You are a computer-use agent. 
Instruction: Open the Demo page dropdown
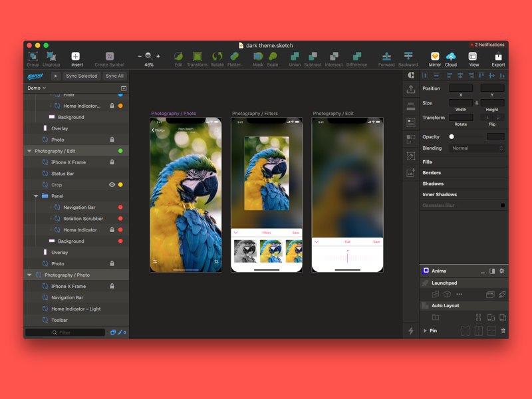[37, 88]
